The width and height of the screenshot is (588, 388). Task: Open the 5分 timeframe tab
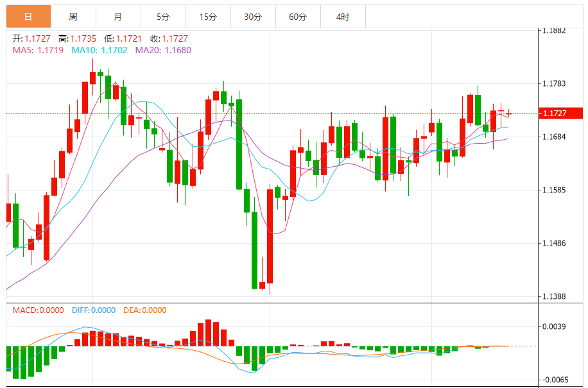[x=164, y=17]
